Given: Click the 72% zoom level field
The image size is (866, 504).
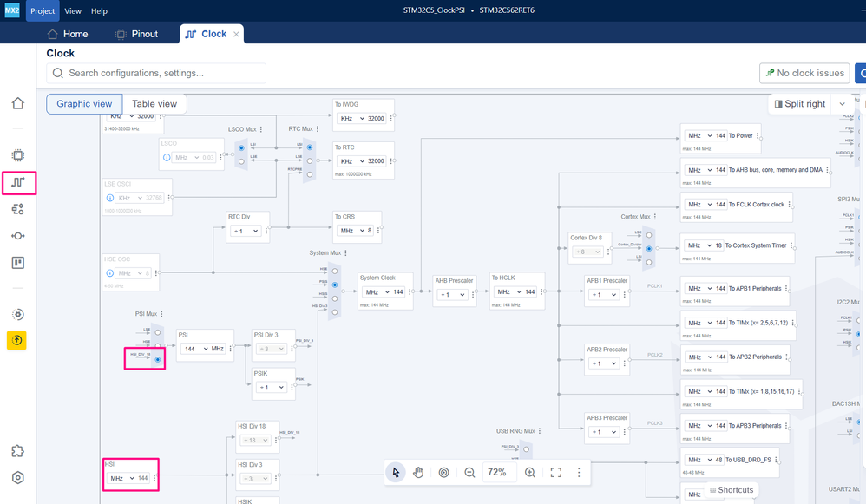Looking at the screenshot, I should 497,472.
